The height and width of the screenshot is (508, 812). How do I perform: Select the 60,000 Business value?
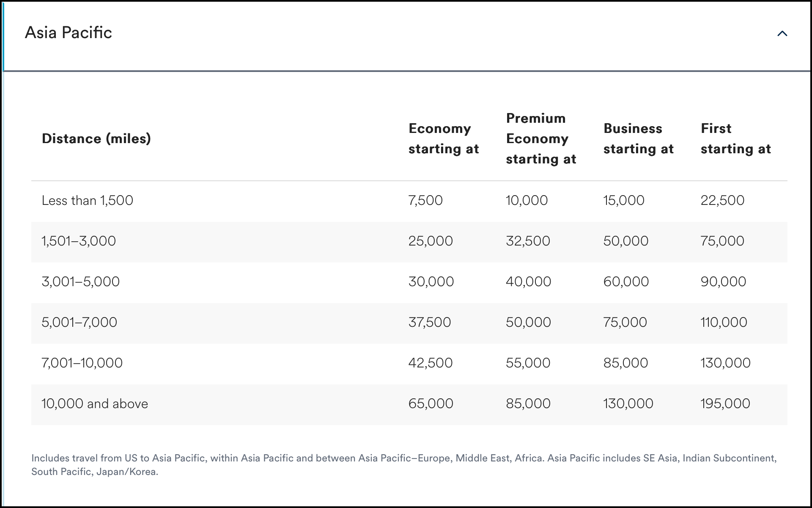click(x=627, y=282)
